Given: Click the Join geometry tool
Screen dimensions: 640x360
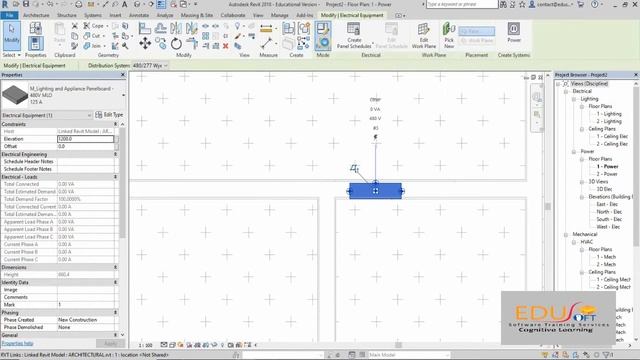Looking at the screenshot, I should click(x=93, y=46).
